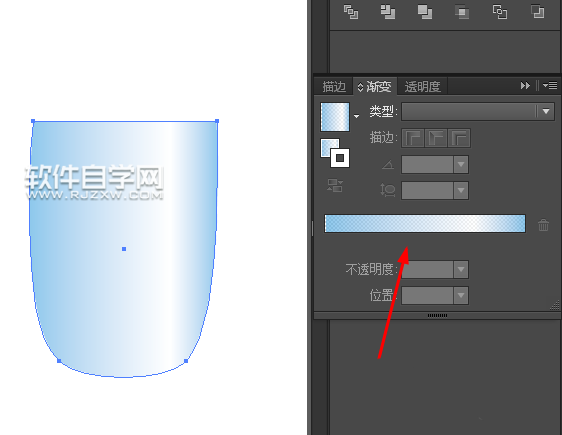Open the gradient panel flyout menu
The width and height of the screenshot is (562, 435).
point(550,86)
